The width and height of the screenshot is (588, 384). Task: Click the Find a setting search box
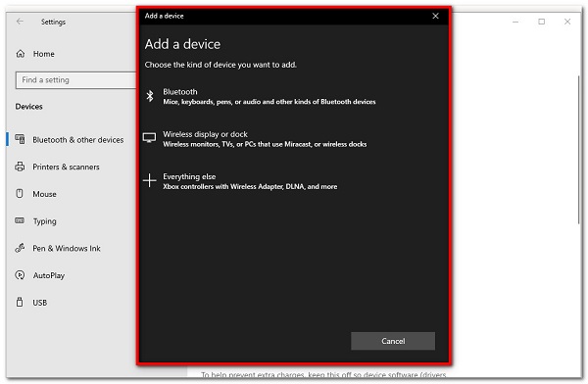pyautogui.click(x=75, y=80)
